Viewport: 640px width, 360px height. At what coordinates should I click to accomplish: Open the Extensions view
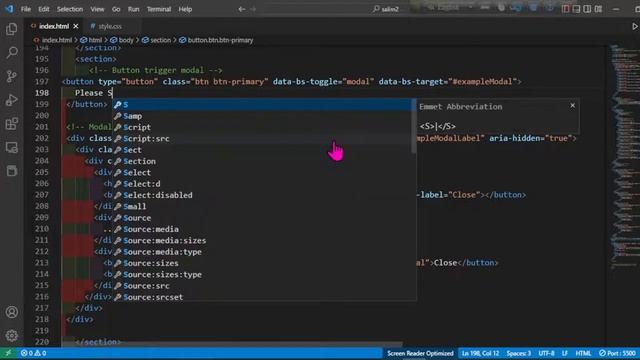(12, 124)
